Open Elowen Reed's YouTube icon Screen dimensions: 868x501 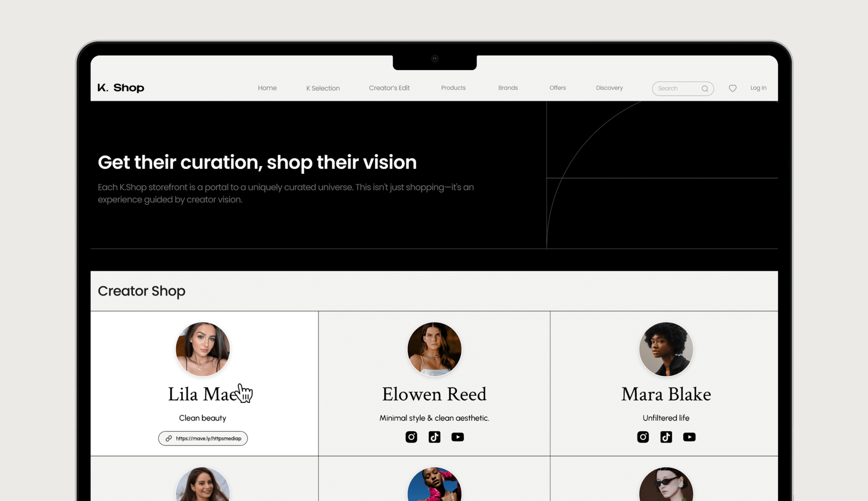point(457,437)
